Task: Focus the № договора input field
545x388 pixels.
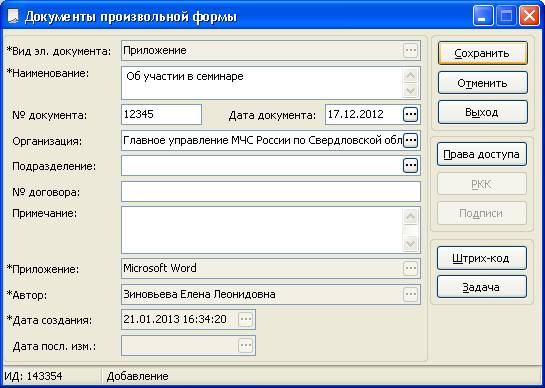Action: (271, 192)
